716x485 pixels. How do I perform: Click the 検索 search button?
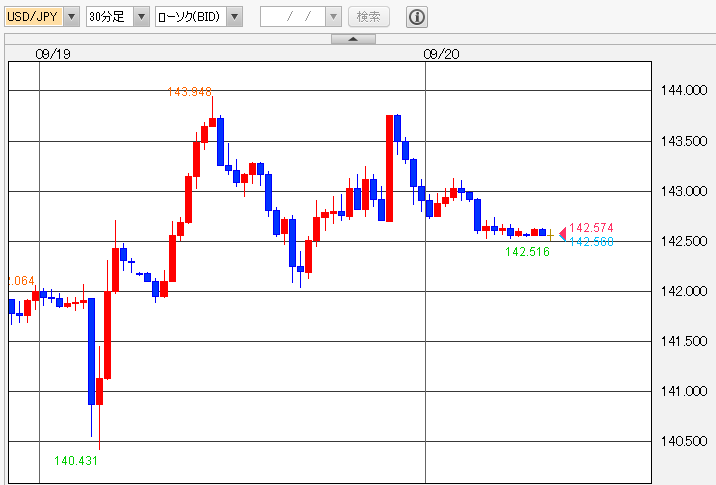click(x=369, y=17)
